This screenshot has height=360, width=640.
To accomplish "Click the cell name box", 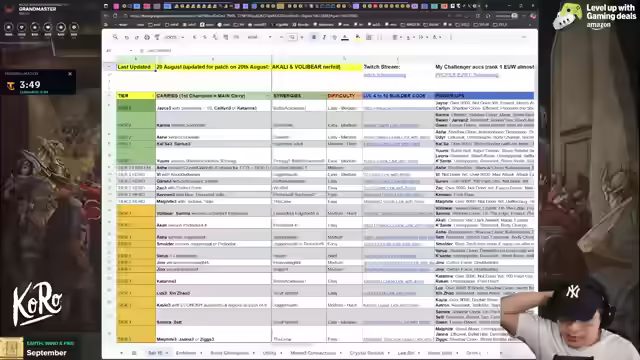I will tap(119, 51).
